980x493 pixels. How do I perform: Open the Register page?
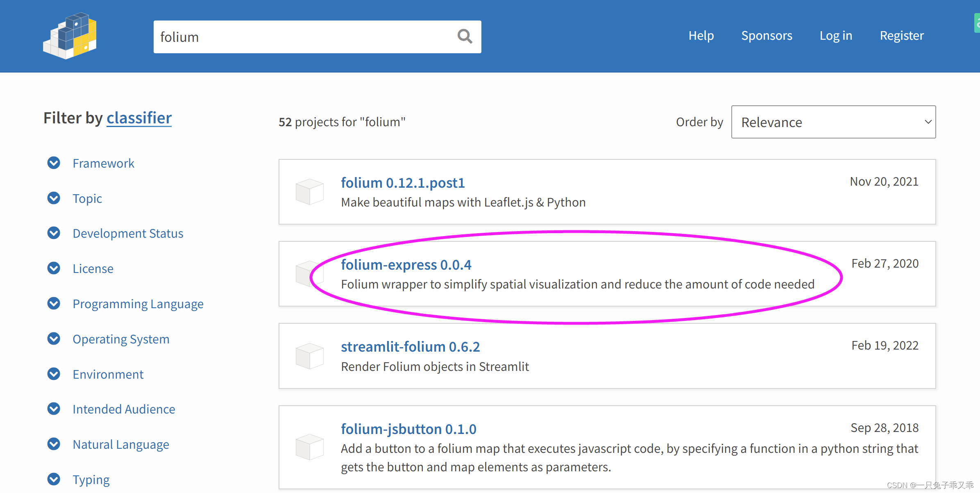point(902,36)
